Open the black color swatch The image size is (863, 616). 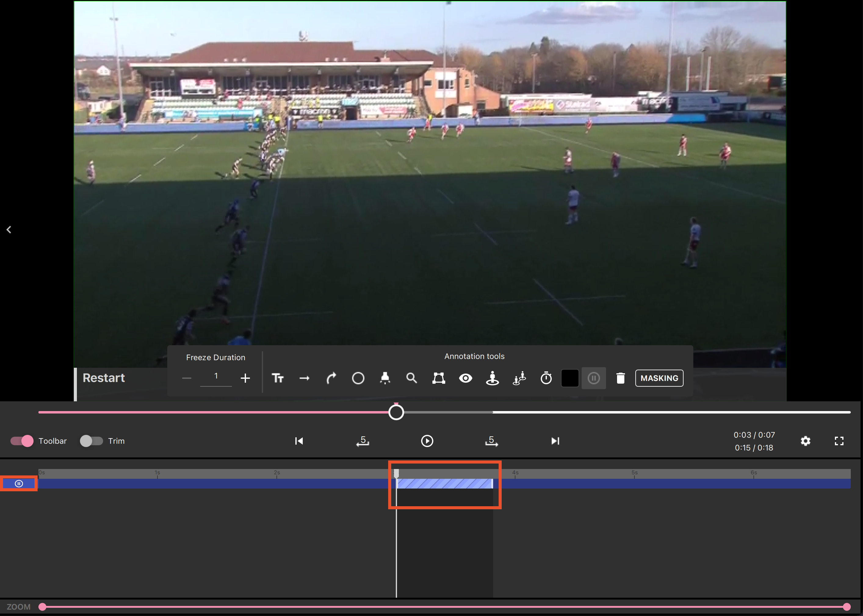point(570,378)
